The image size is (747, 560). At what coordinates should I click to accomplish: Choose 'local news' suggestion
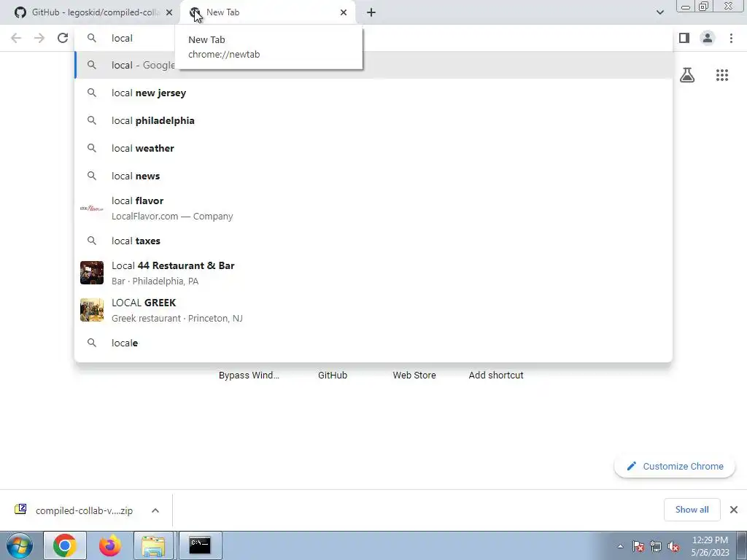373,176
